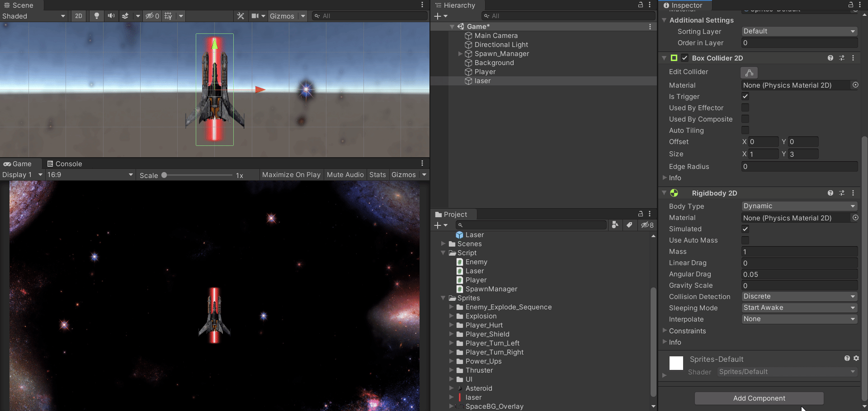The height and width of the screenshot is (411, 868).
Task: Open Box Collider 2D help reference
Action: (830, 58)
